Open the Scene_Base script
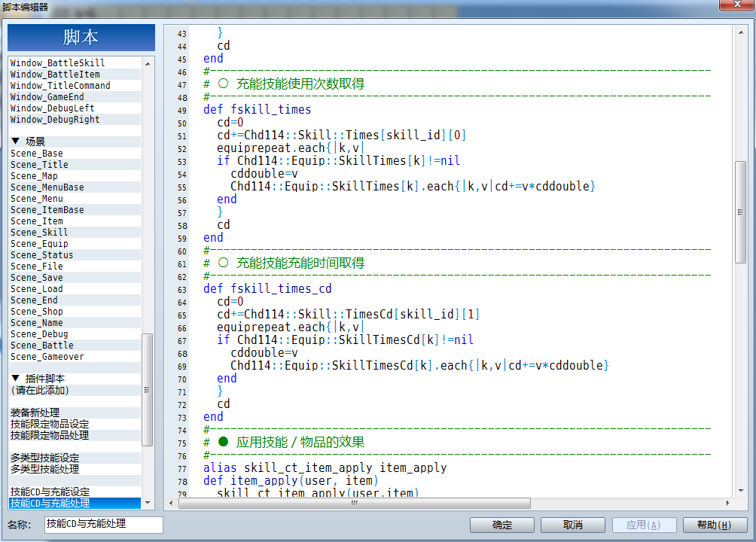Viewport: 756px width, 542px height. 75,154
